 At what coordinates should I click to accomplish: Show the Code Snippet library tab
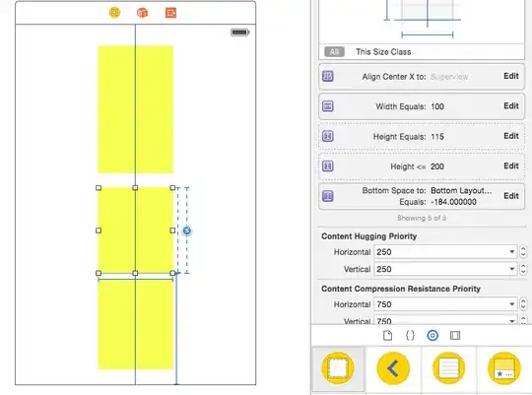(x=410, y=336)
